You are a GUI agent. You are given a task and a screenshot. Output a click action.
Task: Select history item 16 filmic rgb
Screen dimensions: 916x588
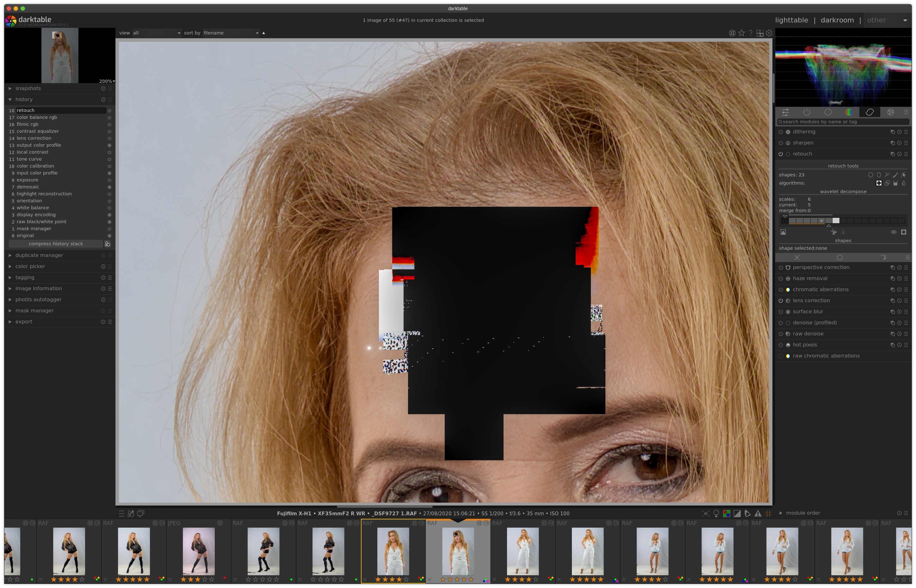pos(28,124)
